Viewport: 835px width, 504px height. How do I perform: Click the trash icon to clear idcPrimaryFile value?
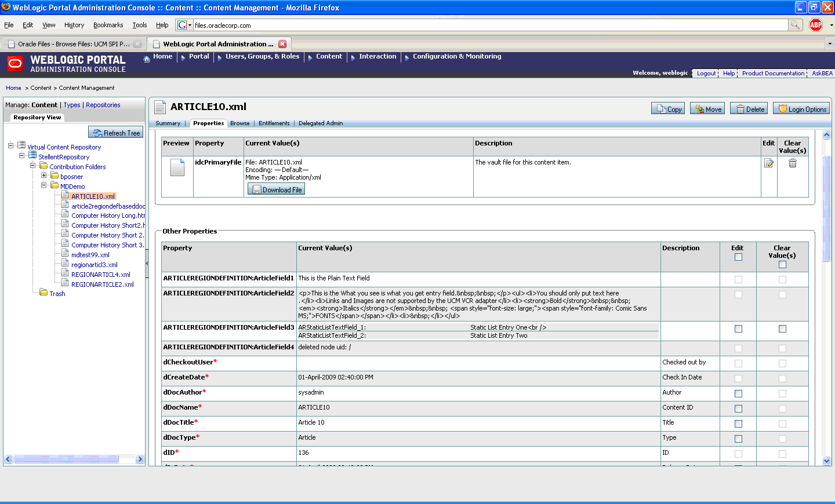tap(792, 163)
